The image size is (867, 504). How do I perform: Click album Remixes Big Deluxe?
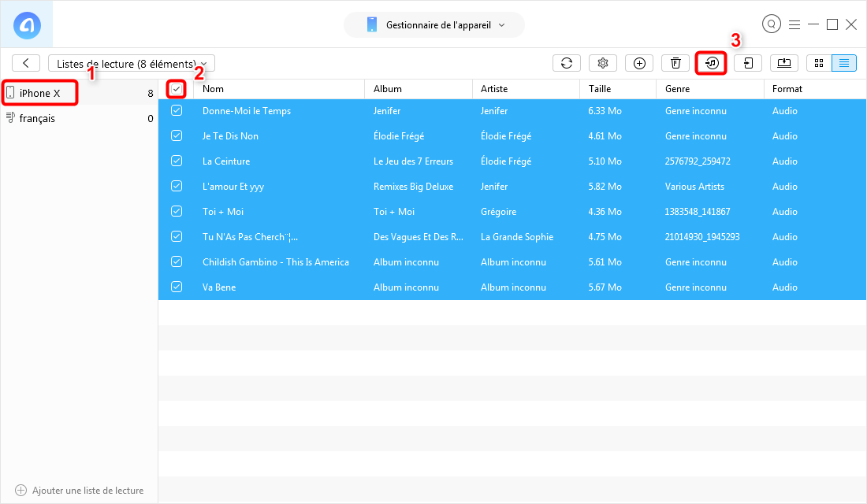(413, 186)
